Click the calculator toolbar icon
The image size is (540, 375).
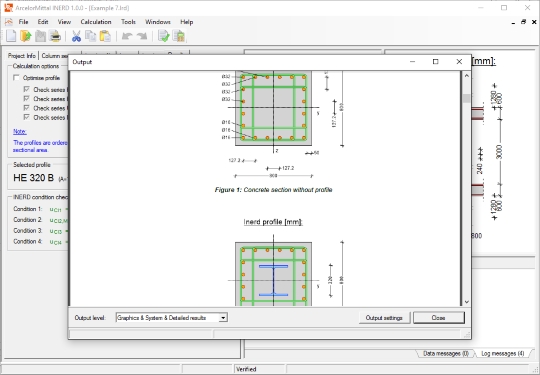pyautogui.click(x=179, y=36)
